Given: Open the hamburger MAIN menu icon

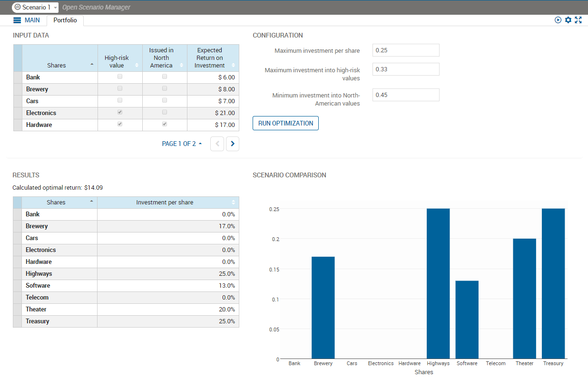Looking at the screenshot, I should 17,20.
